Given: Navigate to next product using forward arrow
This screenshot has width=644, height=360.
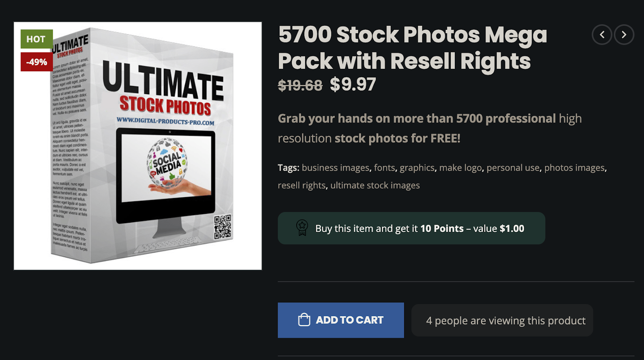Looking at the screenshot, I should [623, 35].
